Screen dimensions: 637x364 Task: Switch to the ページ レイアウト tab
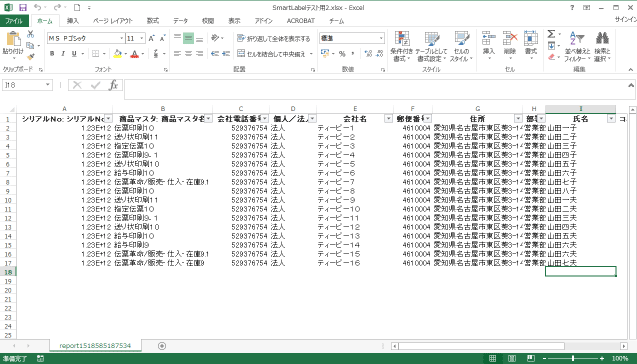click(x=113, y=21)
